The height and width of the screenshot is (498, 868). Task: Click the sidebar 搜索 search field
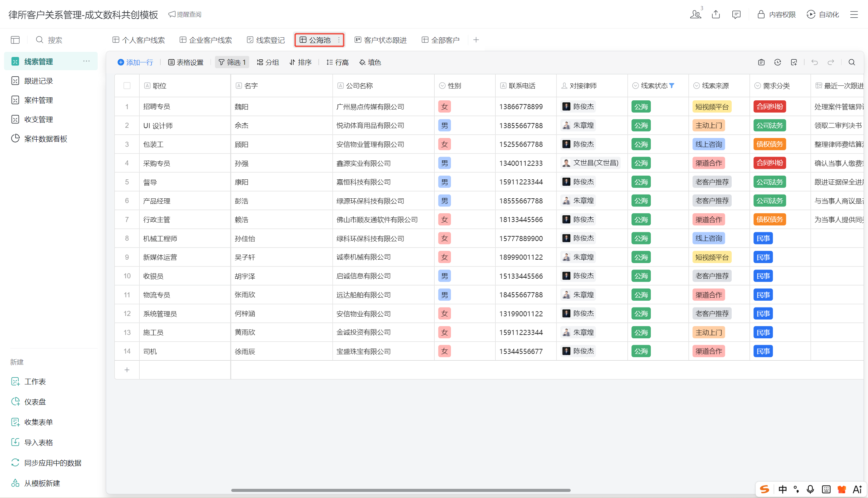pyautogui.click(x=55, y=40)
